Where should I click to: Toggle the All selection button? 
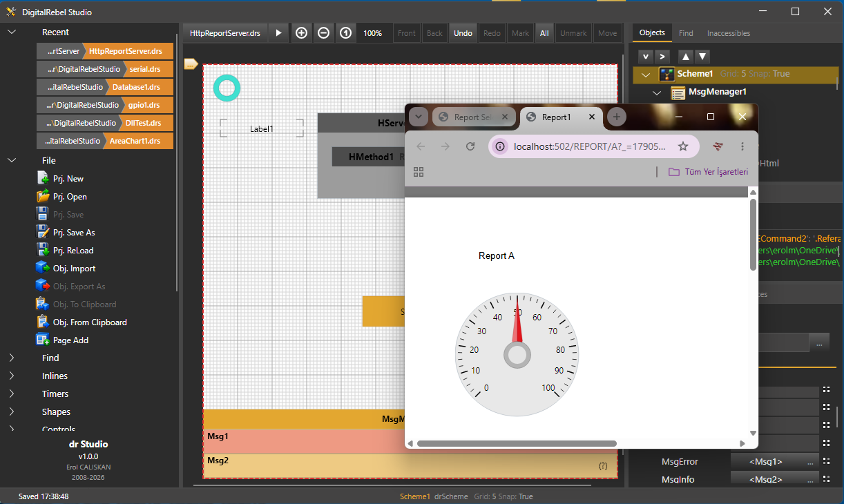click(544, 33)
